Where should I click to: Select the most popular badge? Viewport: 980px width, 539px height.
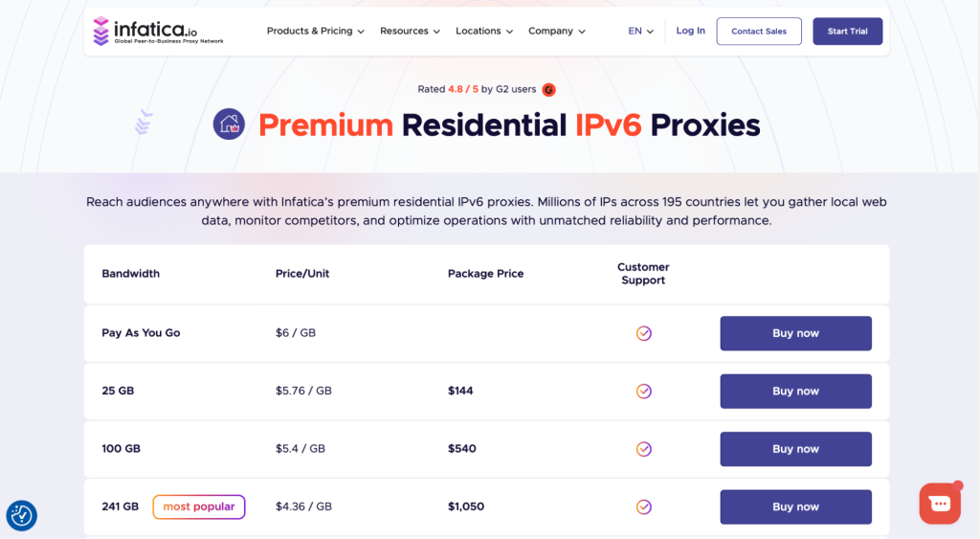[x=199, y=506]
